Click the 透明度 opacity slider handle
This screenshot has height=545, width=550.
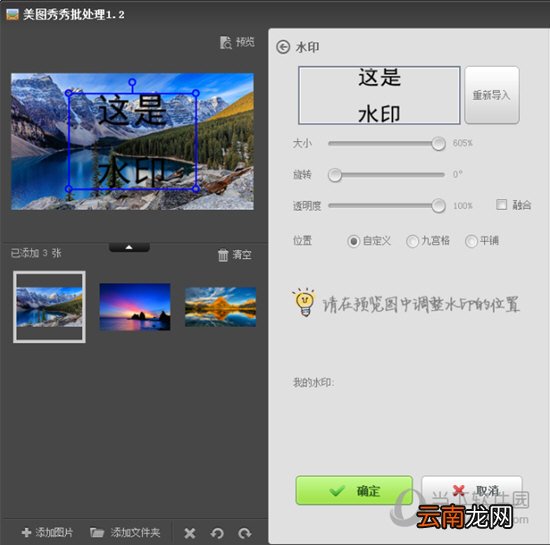438,206
